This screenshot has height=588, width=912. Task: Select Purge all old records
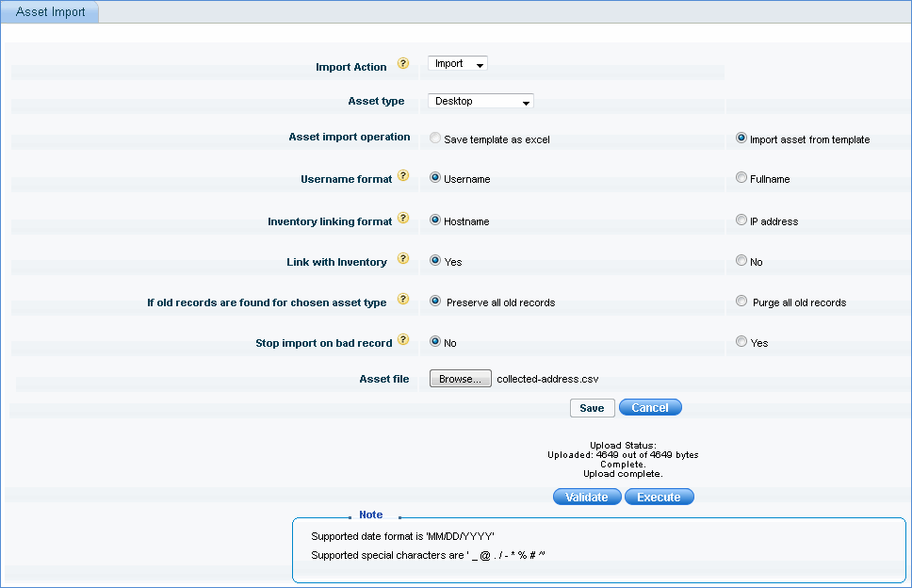pyautogui.click(x=741, y=302)
